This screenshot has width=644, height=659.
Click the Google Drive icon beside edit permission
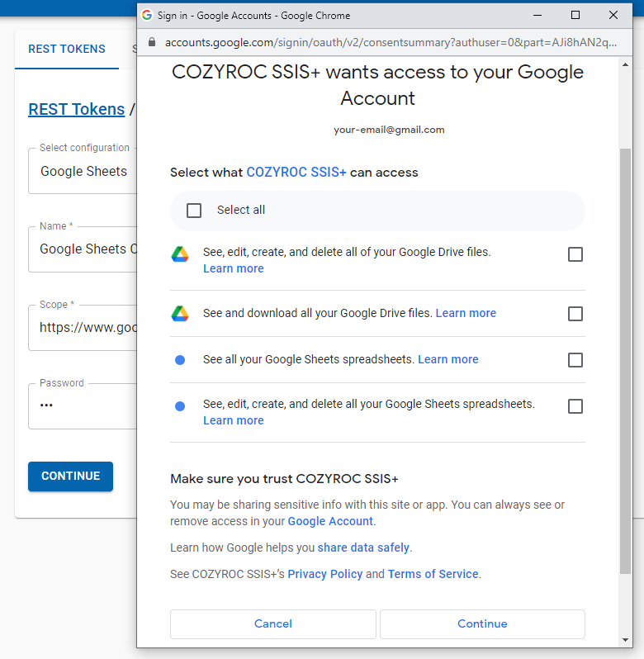pos(180,254)
